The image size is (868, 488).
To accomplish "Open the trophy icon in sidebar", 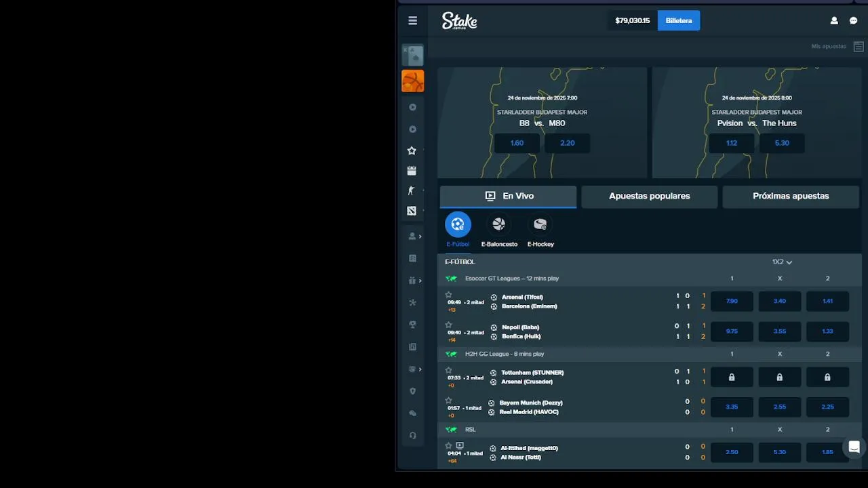I will pyautogui.click(x=412, y=325).
